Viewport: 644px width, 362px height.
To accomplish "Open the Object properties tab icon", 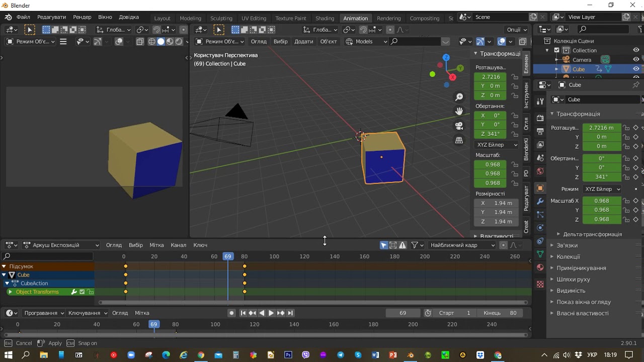I will pos(540,189).
